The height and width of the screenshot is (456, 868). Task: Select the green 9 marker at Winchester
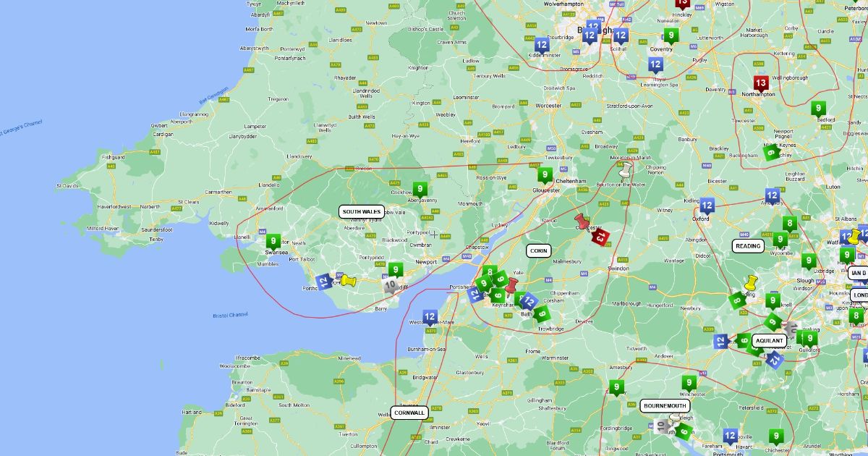coord(689,382)
